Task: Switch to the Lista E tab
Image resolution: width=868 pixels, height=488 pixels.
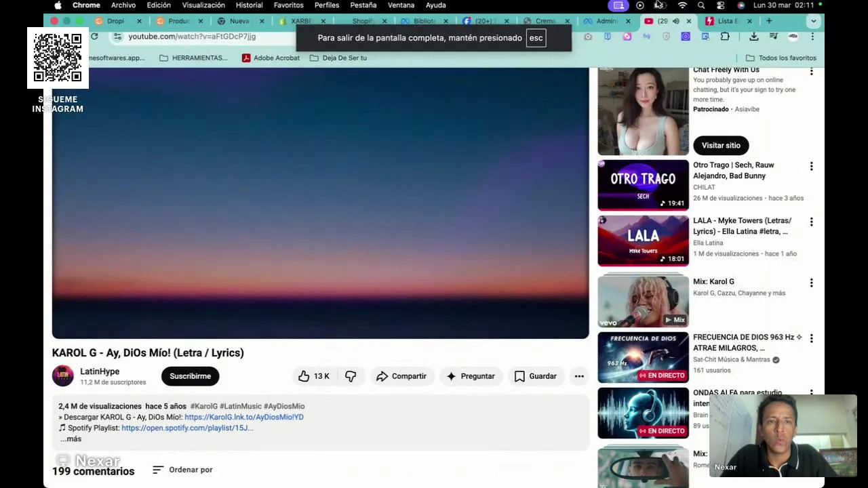Action: [727, 21]
